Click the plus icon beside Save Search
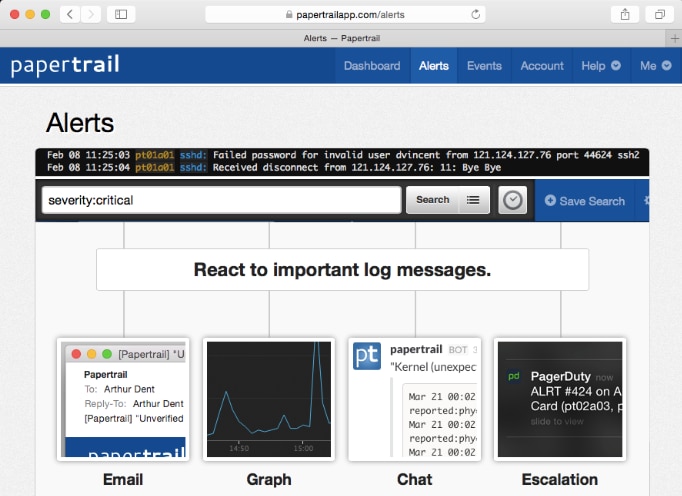 [x=550, y=200]
